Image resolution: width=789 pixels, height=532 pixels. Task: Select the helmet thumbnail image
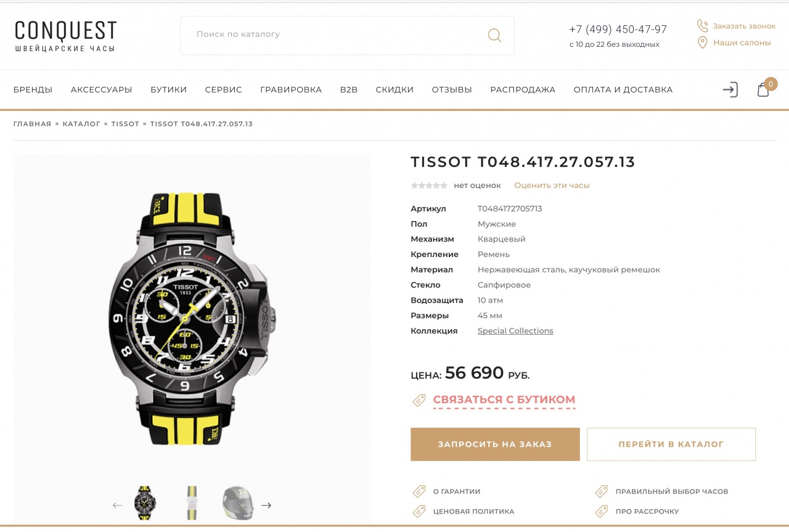238,502
